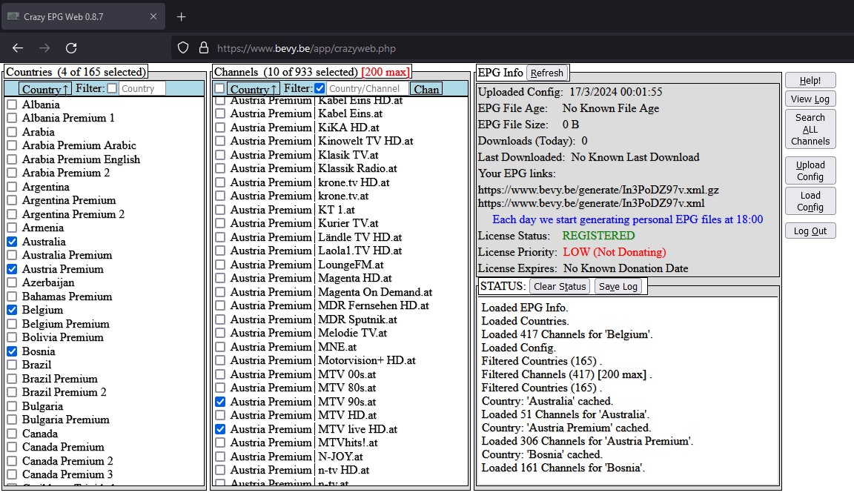Viewport: 854px width, 504px height.
Task: Click the Clear Status button
Action: point(560,286)
